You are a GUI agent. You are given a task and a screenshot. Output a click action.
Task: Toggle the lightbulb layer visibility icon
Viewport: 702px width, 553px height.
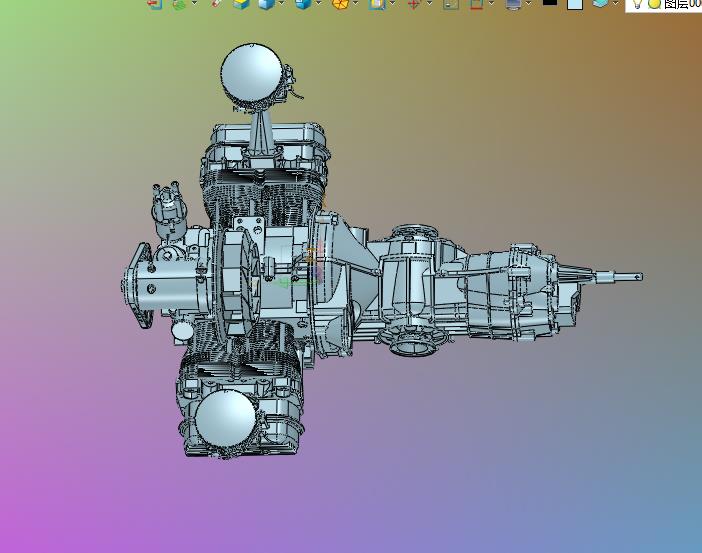[637, 4]
